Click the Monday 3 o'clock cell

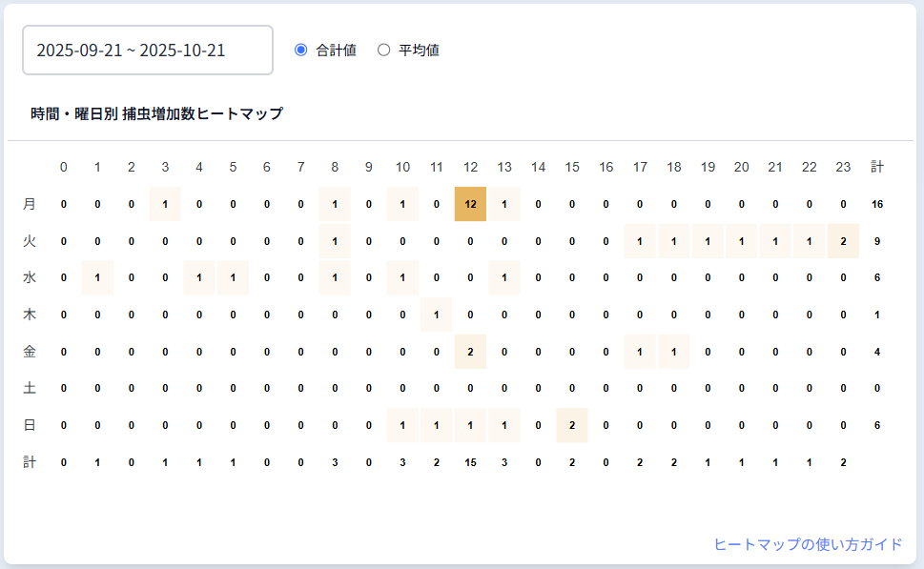(x=165, y=204)
